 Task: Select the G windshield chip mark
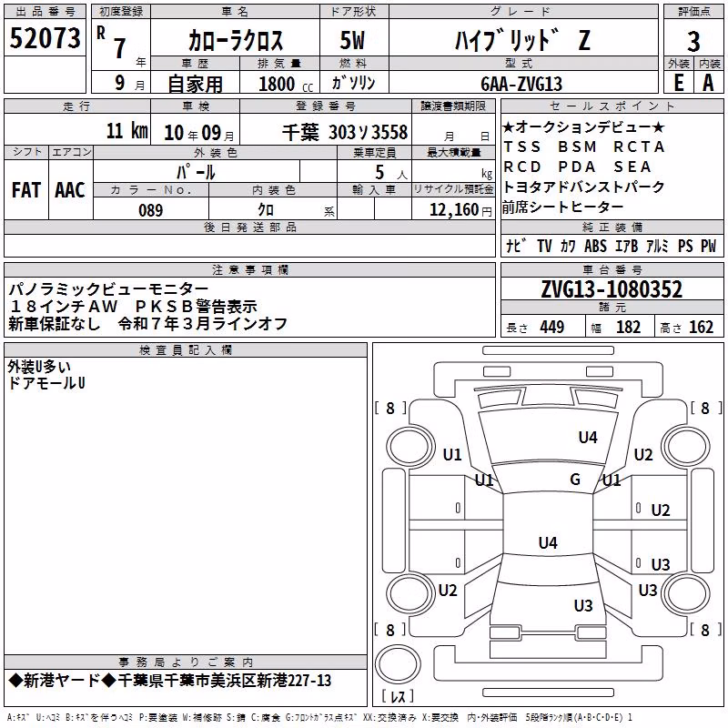click(x=575, y=480)
